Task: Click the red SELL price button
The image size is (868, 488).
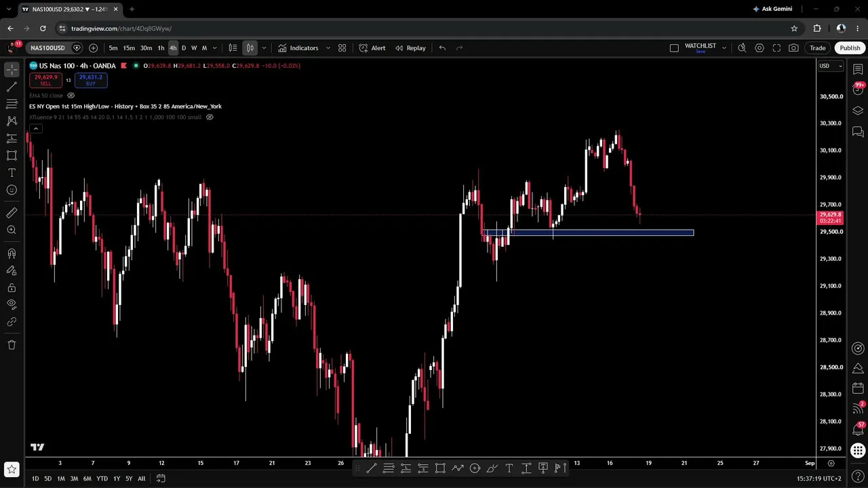Action: [x=45, y=80]
